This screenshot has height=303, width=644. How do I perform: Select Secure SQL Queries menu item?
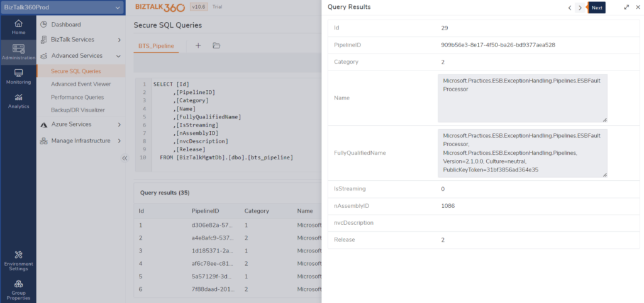point(80,71)
